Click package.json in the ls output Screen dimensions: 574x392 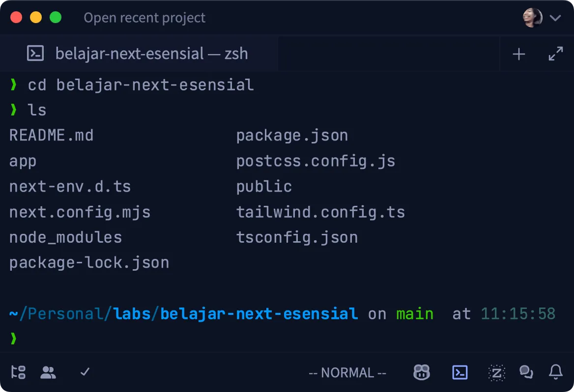tap(292, 136)
